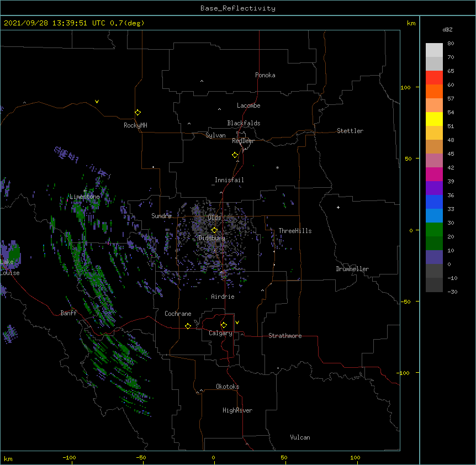Image resolution: width=476 pixels, height=465 pixels.
Task: Select the 80 dBZ light gray swatch
Action: point(434,50)
